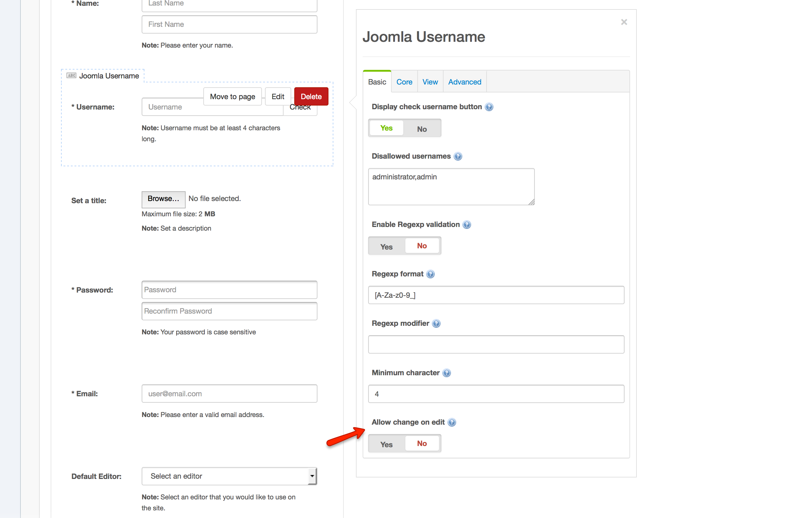Click the Joomla Username field group label
Image resolution: width=812 pixels, height=518 pixels.
109,76
